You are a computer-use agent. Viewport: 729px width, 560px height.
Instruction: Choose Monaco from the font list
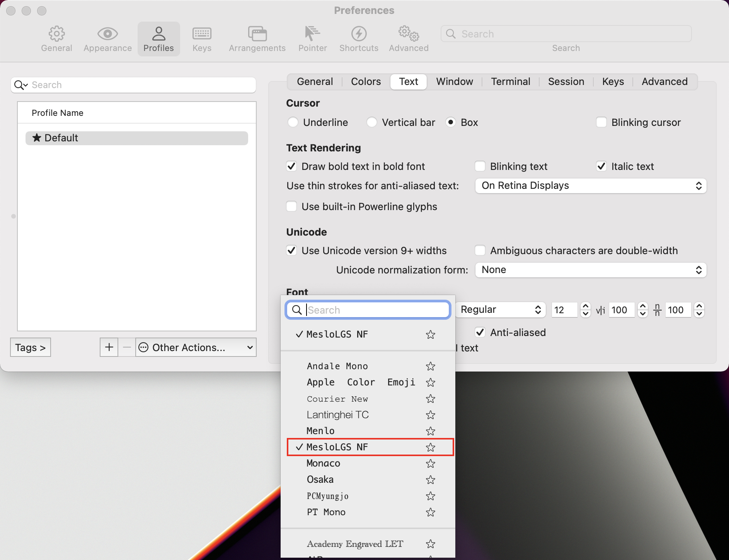(368, 463)
